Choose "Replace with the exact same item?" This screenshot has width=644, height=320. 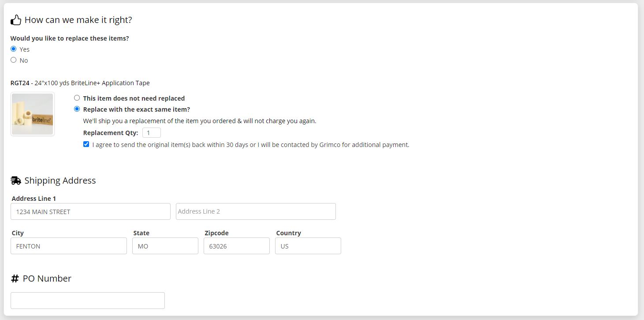[77, 109]
